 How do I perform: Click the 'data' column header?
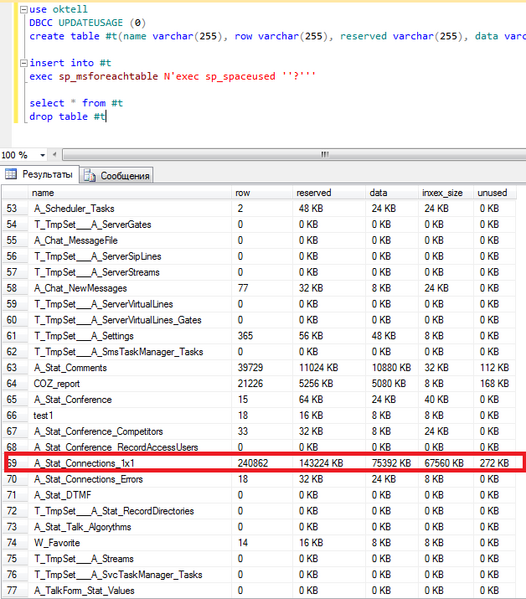click(392, 193)
